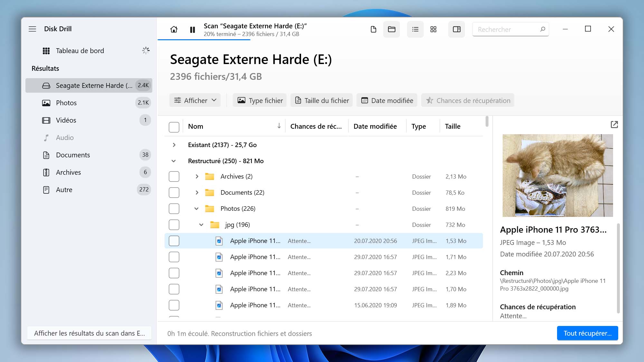
Task: Click the list view icon
Action: 415,29
